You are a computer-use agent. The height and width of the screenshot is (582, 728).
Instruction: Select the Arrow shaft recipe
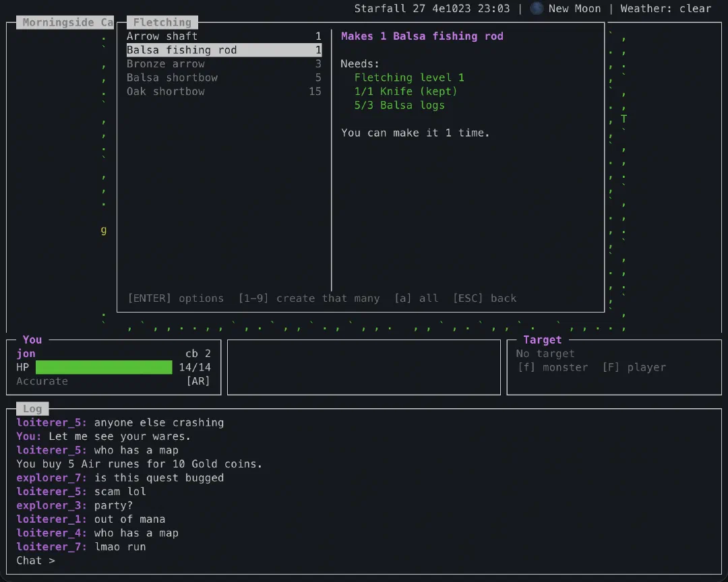point(224,36)
